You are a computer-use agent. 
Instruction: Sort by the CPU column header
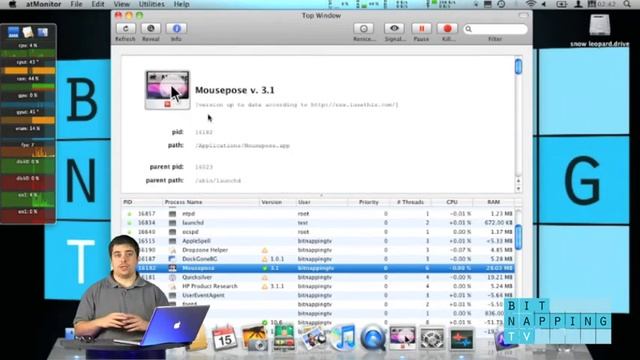click(x=452, y=202)
